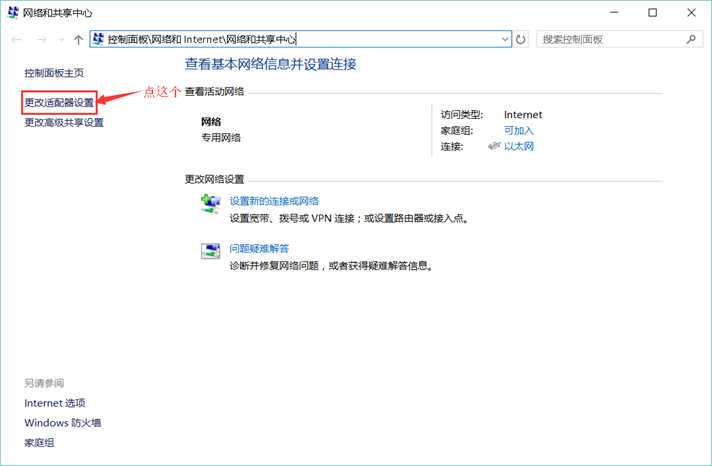712x466 pixels.
Task: Refresh the current control panel page
Action: (520, 40)
